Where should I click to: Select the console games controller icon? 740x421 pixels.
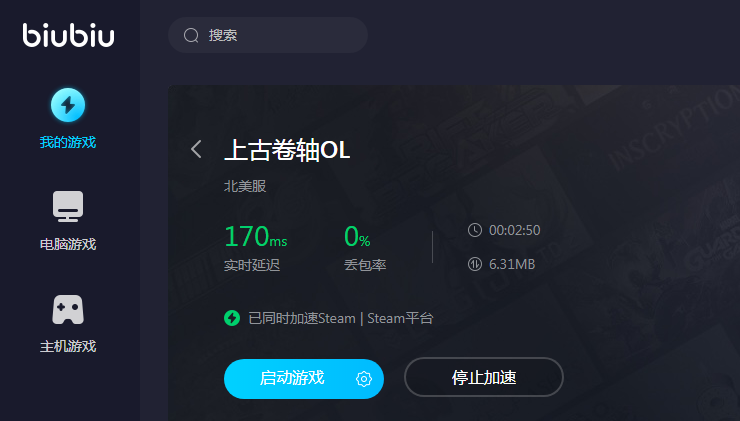click(68, 310)
